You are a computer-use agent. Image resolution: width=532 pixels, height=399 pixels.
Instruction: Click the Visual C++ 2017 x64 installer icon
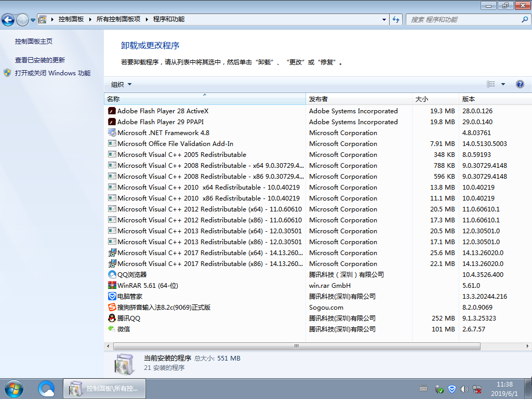(x=112, y=253)
